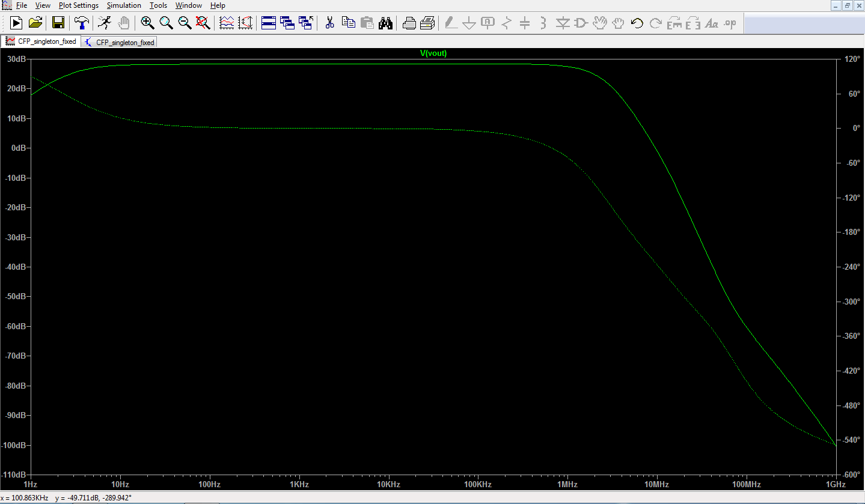Screen dimensions: 865x504
Task: Click the -600° phase axis label
Action: pos(851,475)
